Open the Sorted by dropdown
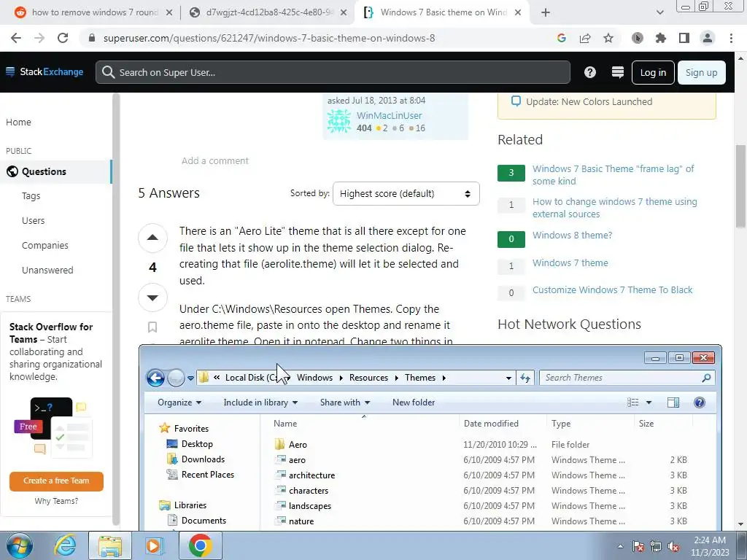 406,194
